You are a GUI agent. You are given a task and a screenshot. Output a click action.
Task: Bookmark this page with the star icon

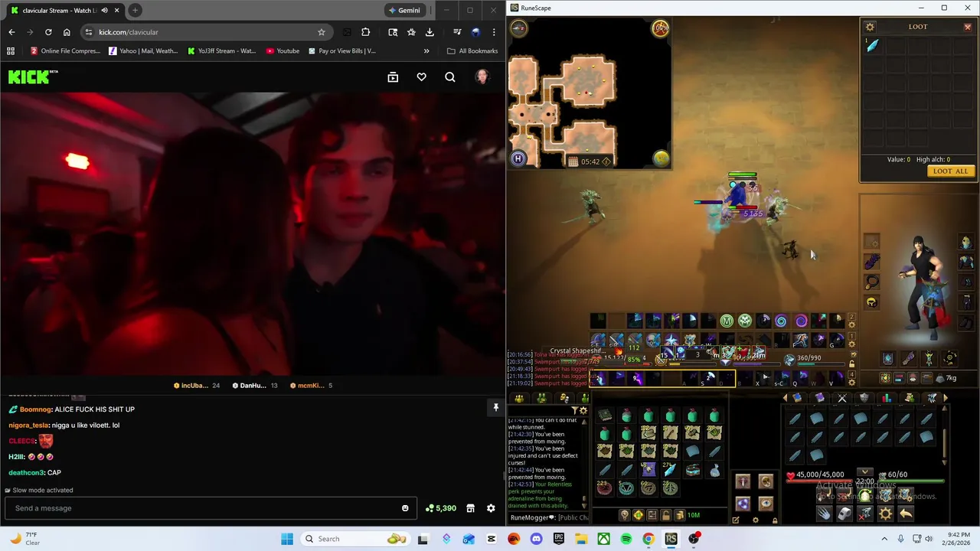click(322, 32)
